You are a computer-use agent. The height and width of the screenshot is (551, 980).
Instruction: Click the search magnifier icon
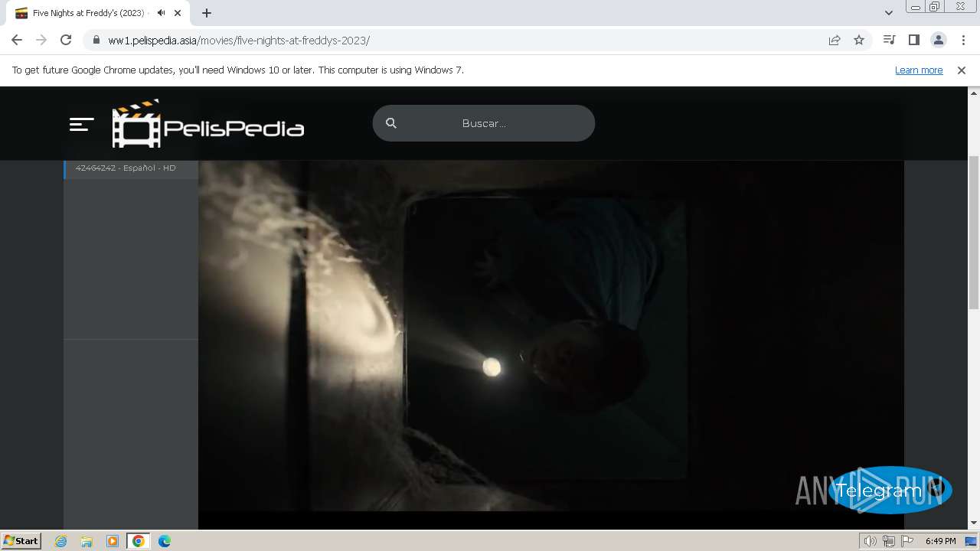click(x=391, y=123)
